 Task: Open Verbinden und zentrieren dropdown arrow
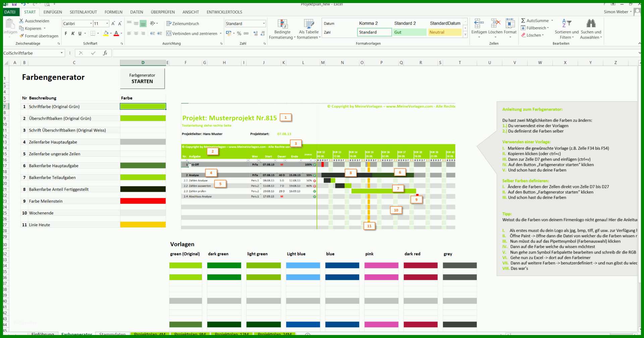[x=221, y=34]
